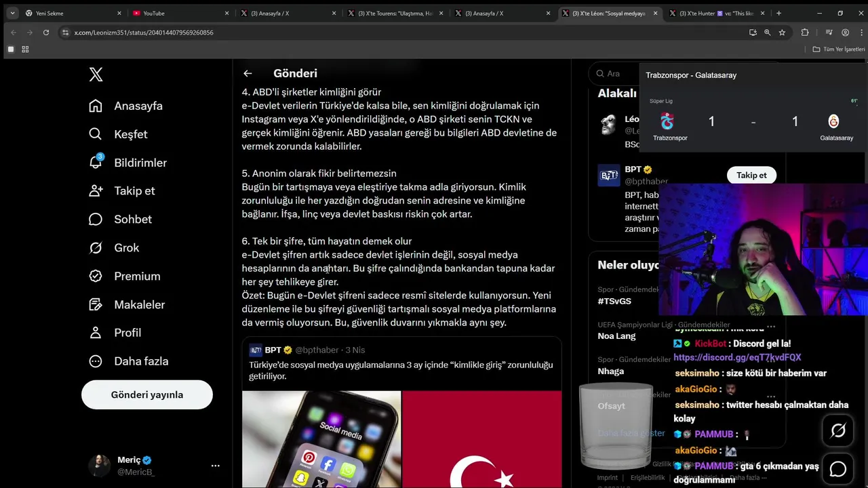The image size is (868, 488).
Task: Click the Gönderi yayınla button
Action: [147, 394]
